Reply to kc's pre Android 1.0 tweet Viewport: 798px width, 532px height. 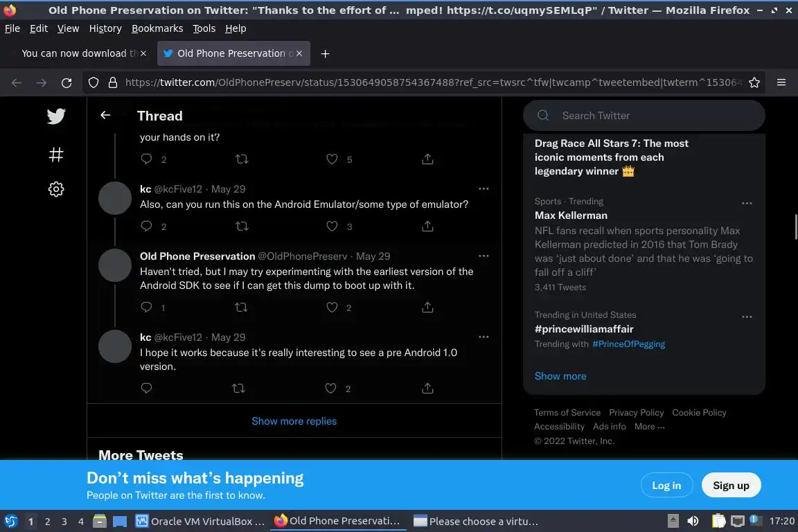click(x=146, y=388)
